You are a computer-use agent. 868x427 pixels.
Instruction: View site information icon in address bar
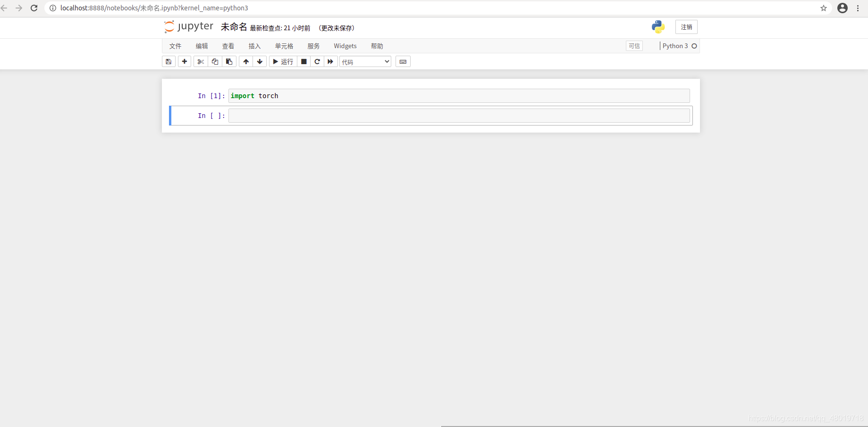tap(53, 8)
